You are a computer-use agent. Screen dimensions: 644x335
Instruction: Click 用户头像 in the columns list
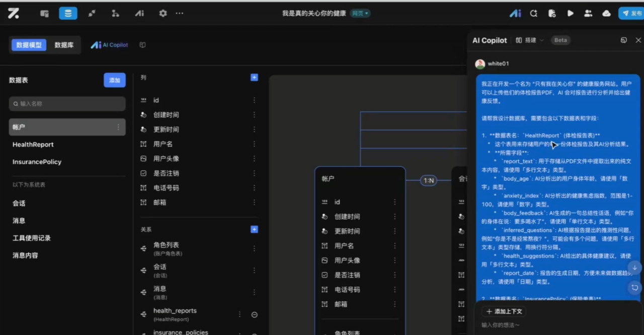coord(166,159)
